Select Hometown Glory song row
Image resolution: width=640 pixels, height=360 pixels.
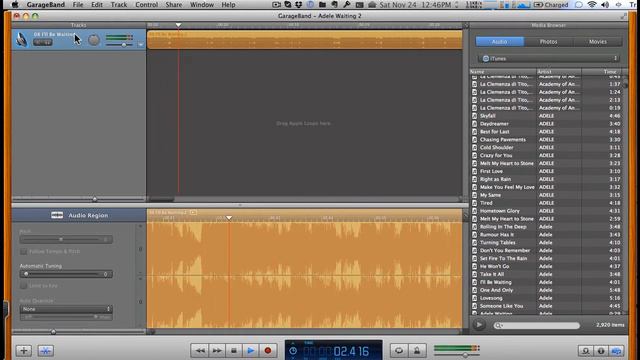point(547,211)
